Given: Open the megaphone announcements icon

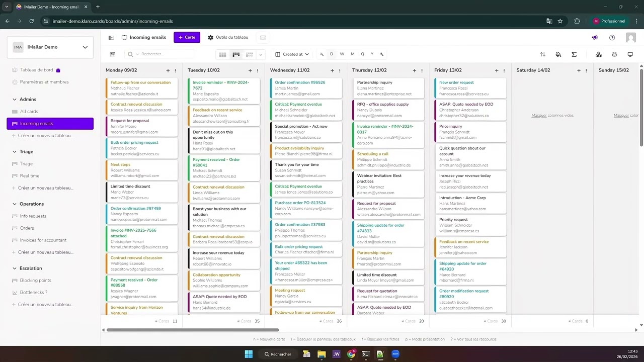Looking at the screenshot, I should tap(595, 38).
